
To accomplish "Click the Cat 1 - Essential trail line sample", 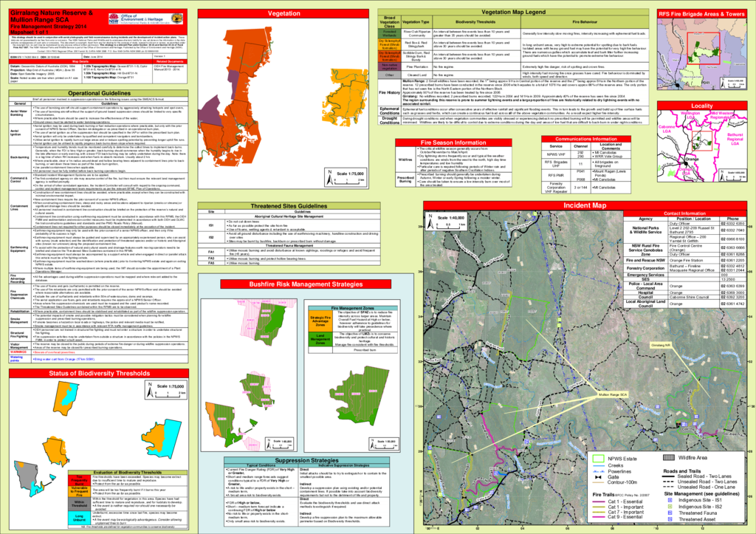I will 598,502.
